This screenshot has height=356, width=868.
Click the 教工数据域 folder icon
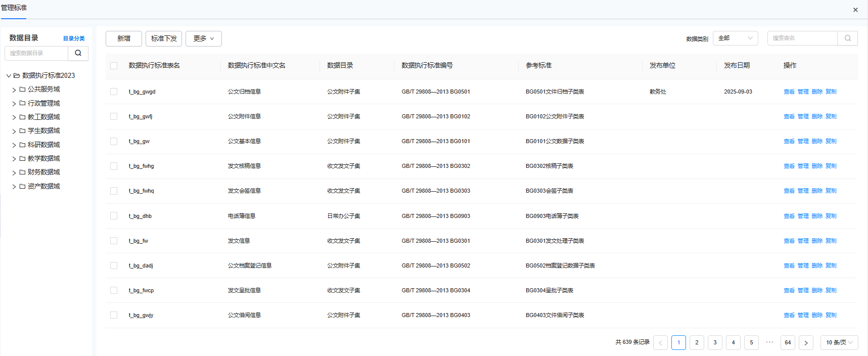pyautogui.click(x=22, y=117)
